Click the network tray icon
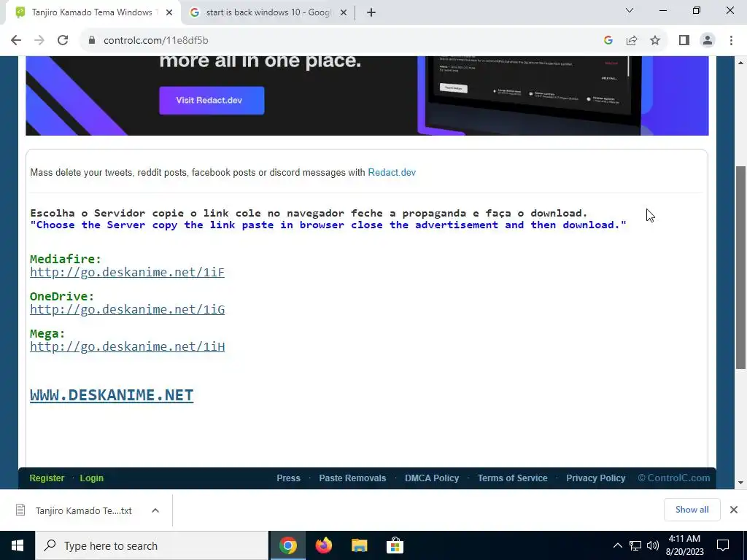 [635, 545]
